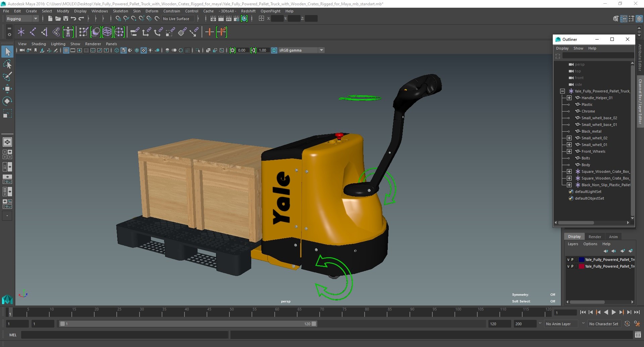Viewport: 644px width, 347px height.
Task: Open Animation Preferences running-man icon
Action: (x=637, y=324)
